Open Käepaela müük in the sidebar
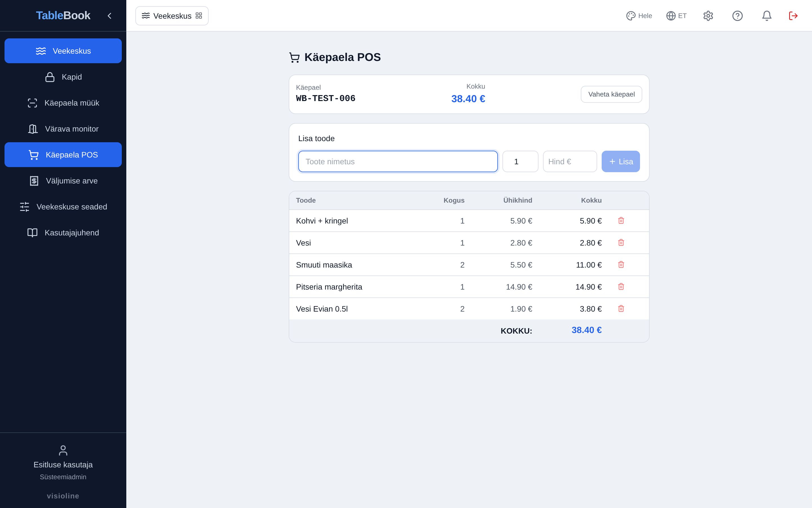This screenshot has height=508, width=812. click(x=63, y=103)
